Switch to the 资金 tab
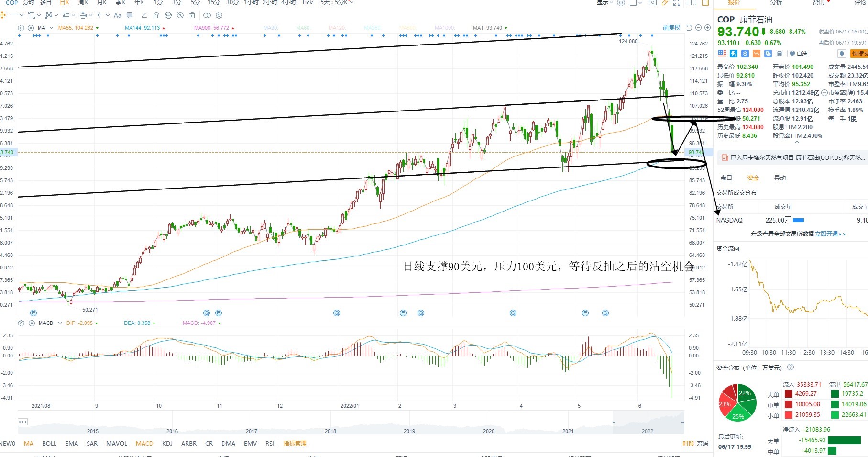The width and height of the screenshot is (868, 457). [x=753, y=178]
